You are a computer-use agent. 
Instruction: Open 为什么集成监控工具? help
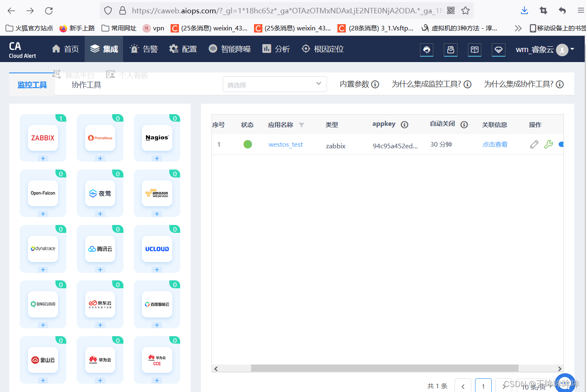431,84
